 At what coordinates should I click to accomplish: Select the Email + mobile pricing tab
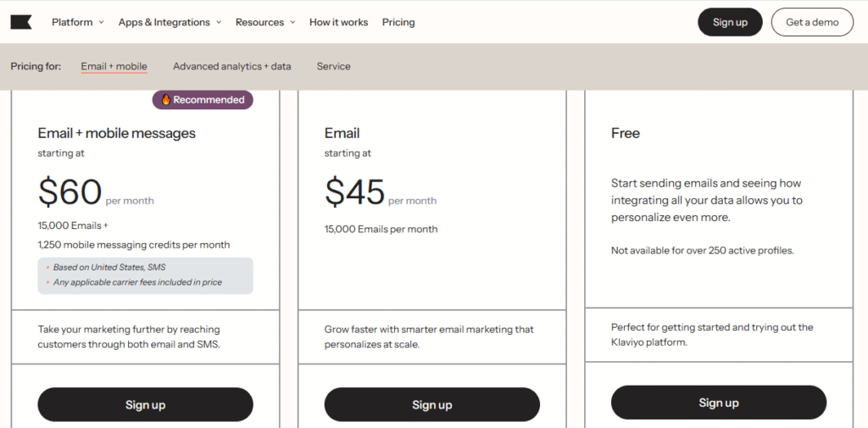[x=114, y=66]
